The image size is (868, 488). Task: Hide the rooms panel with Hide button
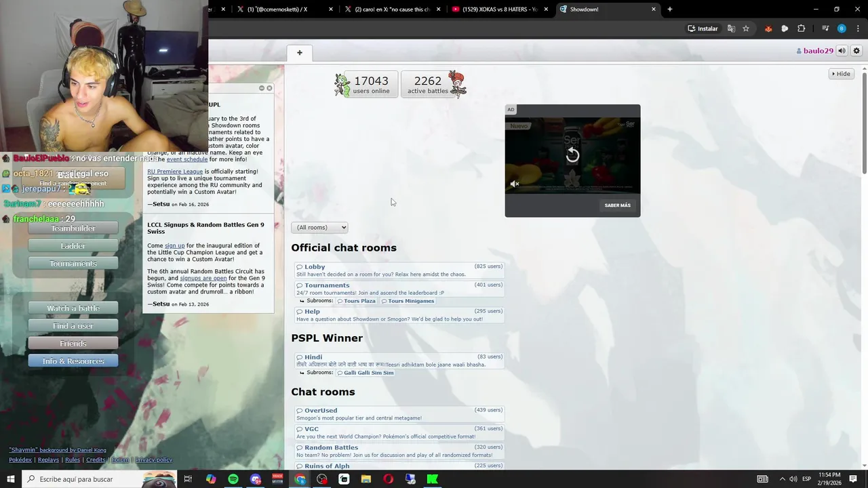pyautogui.click(x=842, y=74)
